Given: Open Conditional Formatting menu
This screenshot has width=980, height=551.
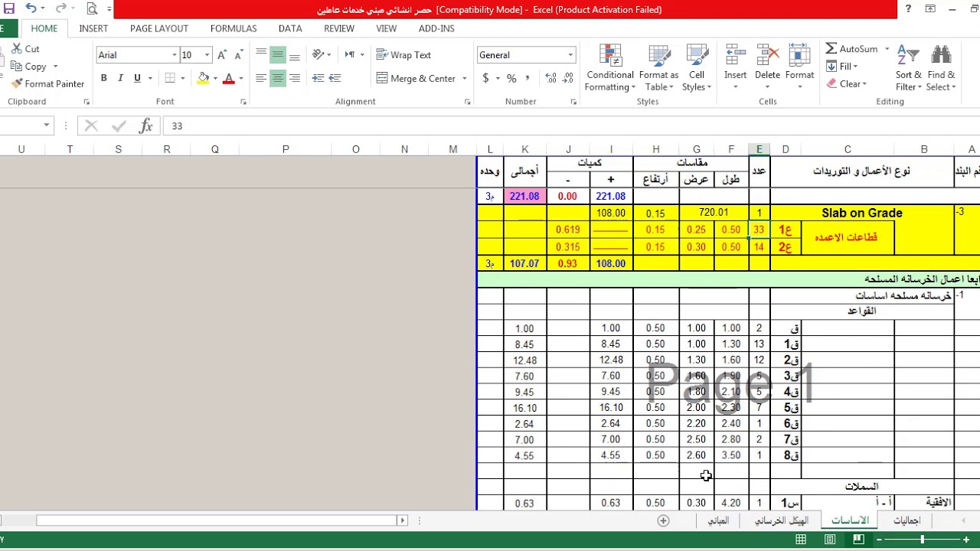Looking at the screenshot, I should (610, 67).
